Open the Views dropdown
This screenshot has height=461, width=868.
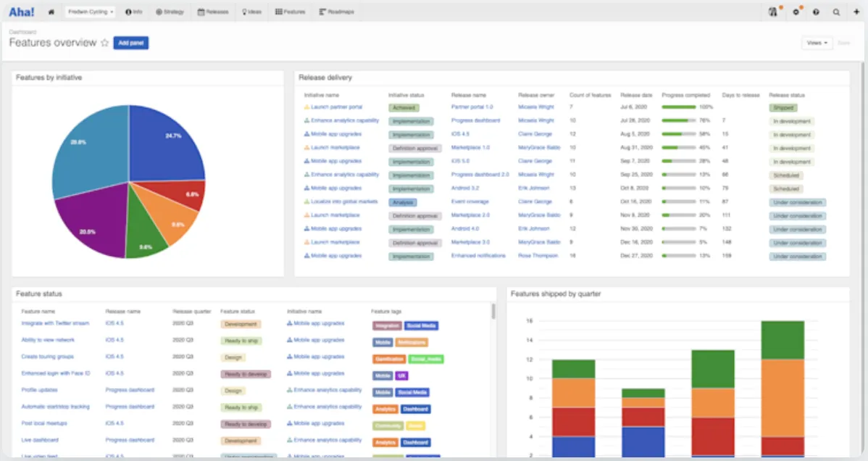click(817, 43)
